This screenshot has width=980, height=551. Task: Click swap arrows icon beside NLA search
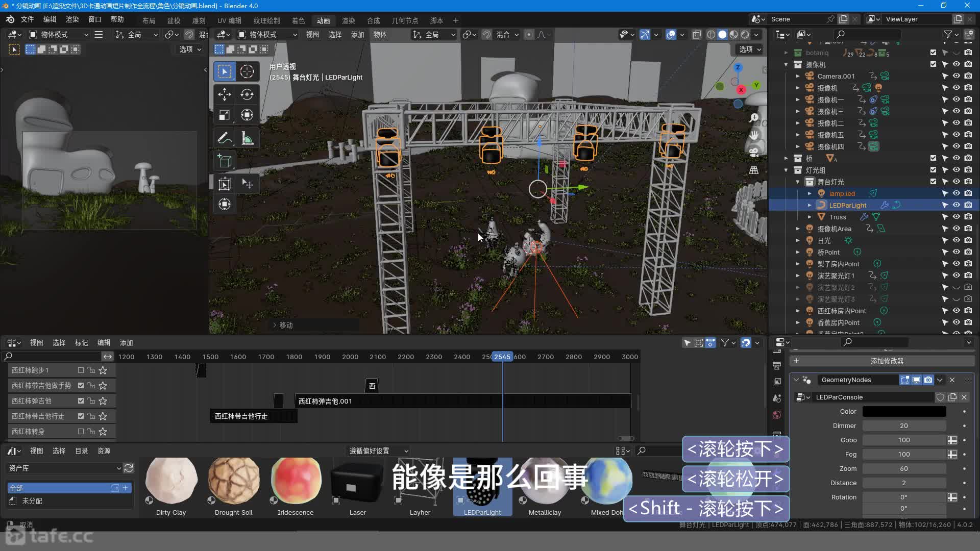(107, 357)
